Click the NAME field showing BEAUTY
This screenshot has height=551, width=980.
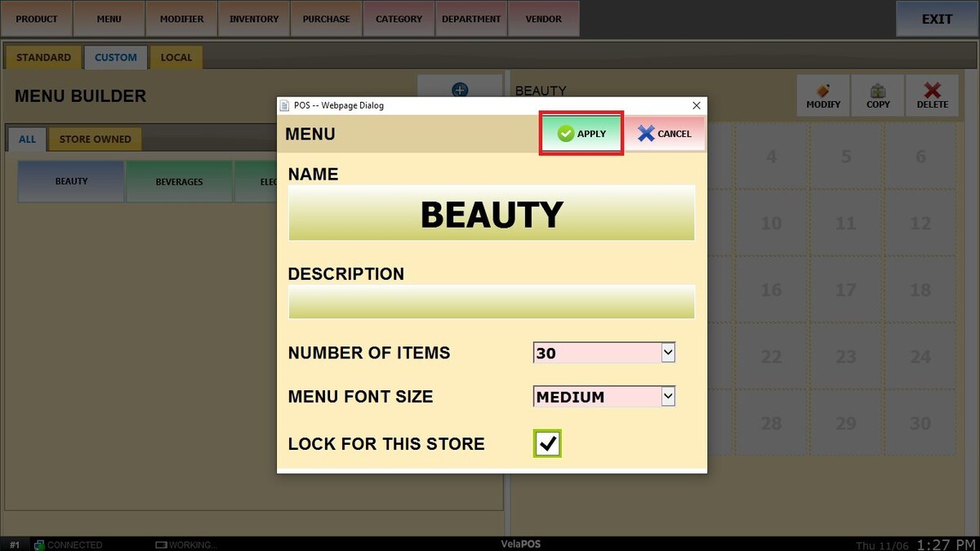pos(492,213)
